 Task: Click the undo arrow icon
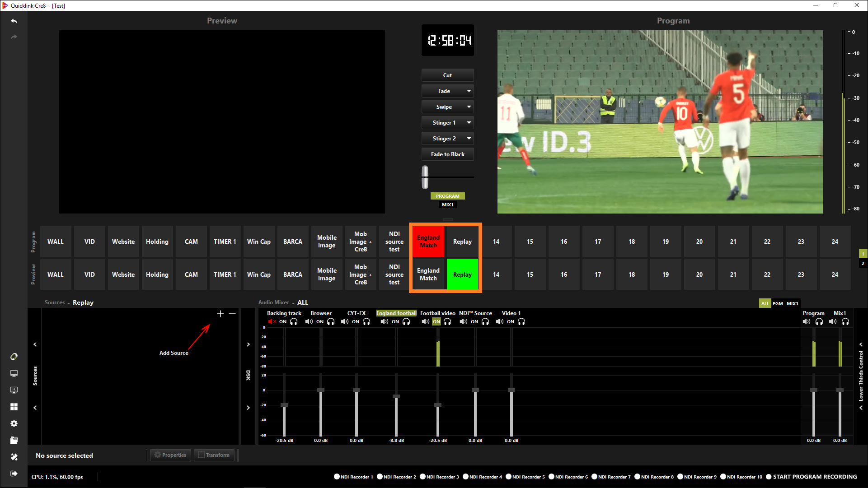coord(14,21)
